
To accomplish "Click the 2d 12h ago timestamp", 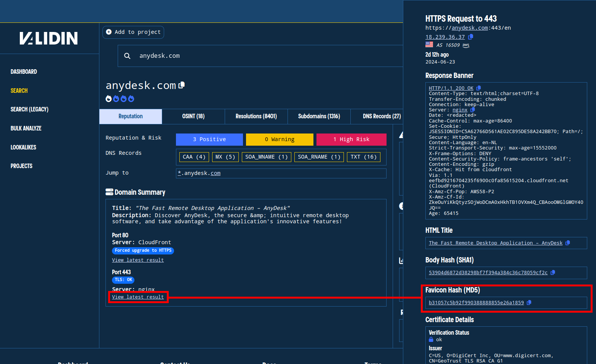I will pos(437,55).
